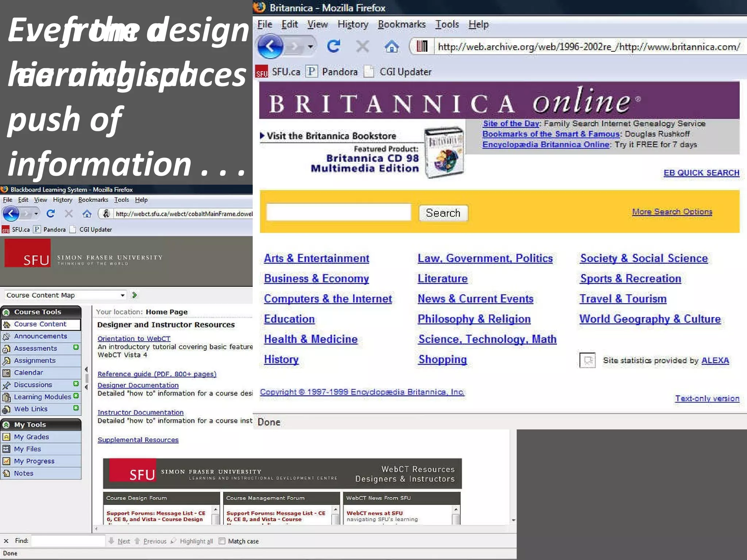The height and width of the screenshot is (560, 747).
Task: Open ALEXA site statistics link
Action: pyautogui.click(x=715, y=361)
